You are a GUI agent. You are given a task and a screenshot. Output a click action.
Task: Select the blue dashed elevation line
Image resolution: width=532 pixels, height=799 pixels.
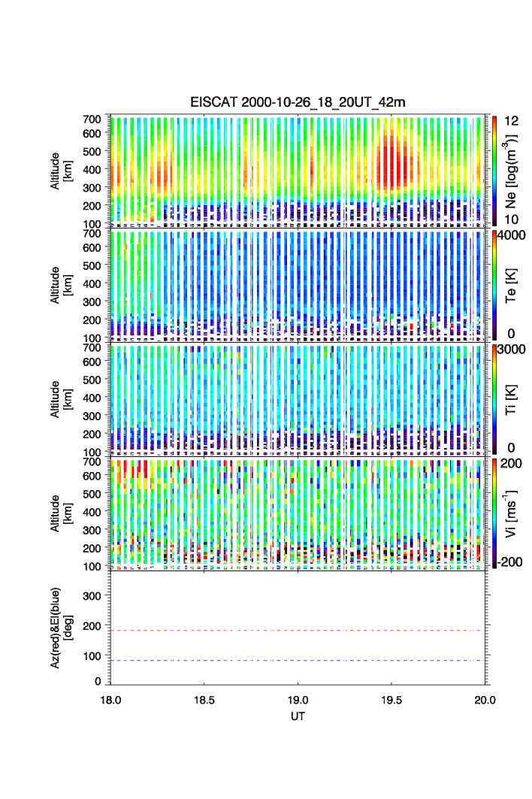coord(301,661)
